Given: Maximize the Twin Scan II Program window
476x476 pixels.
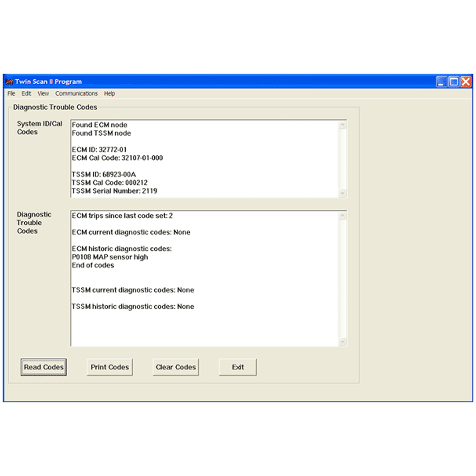Looking at the screenshot, I should (x=454, y=82).
